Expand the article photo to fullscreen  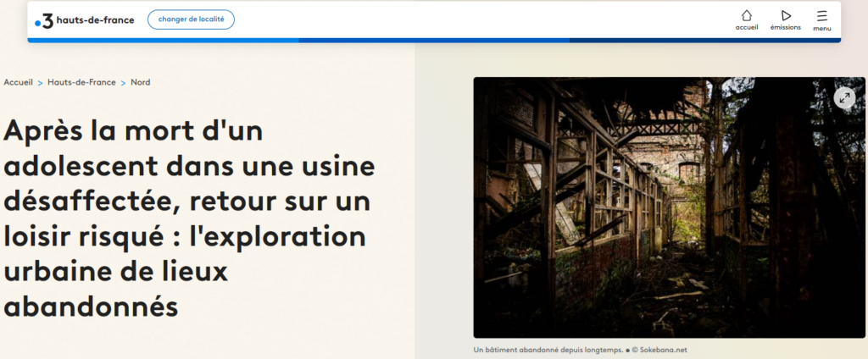pyautogui.click(x=844, y=98)
